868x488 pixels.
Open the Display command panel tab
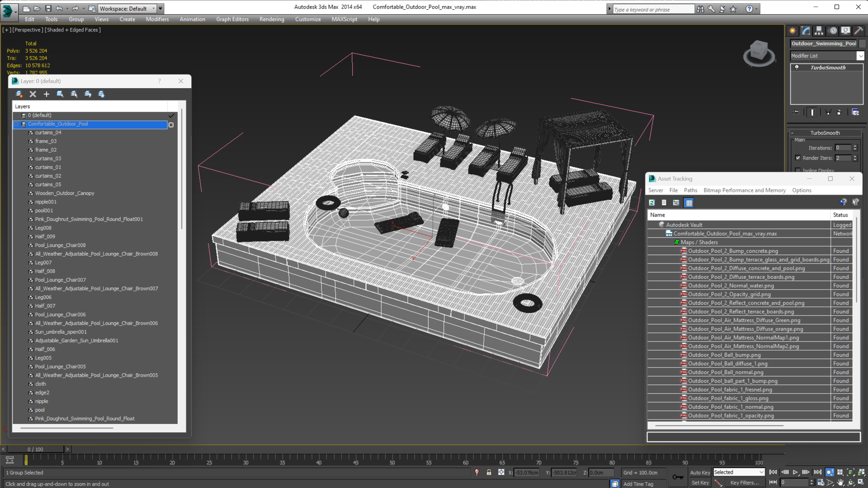click(846, 31)
